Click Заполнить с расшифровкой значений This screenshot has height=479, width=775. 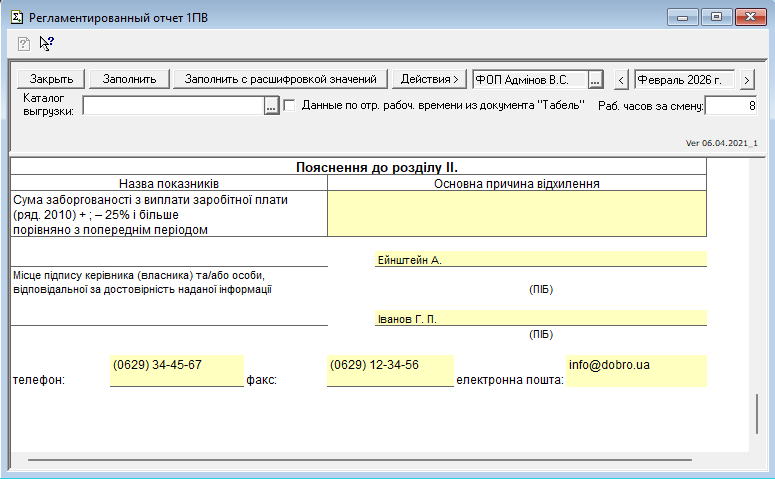point(279,79)
